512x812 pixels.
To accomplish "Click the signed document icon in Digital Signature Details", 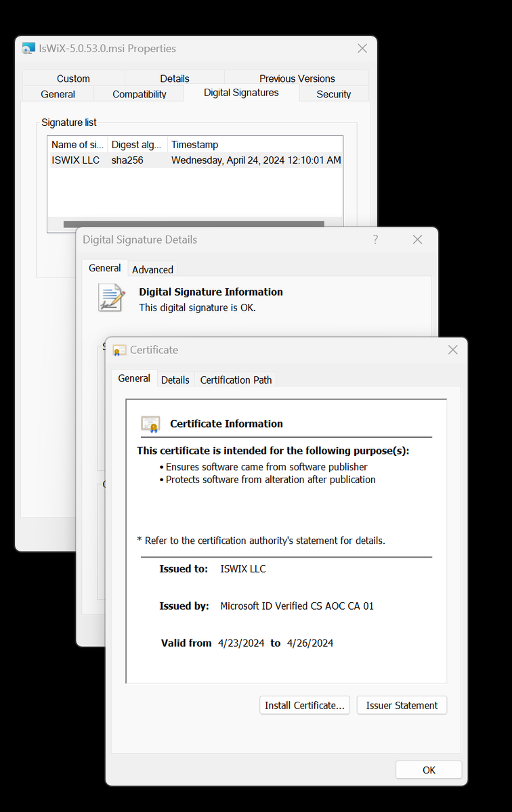I will point(111,298).
